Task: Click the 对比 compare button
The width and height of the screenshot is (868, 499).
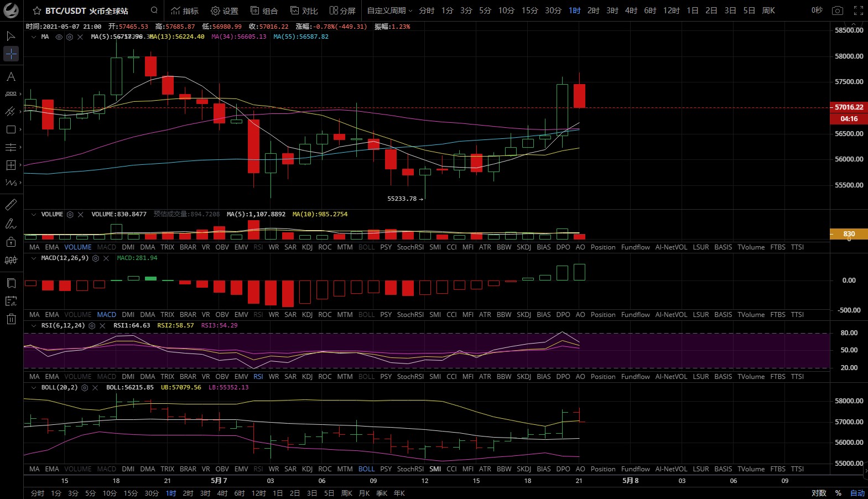Action: 304,11
